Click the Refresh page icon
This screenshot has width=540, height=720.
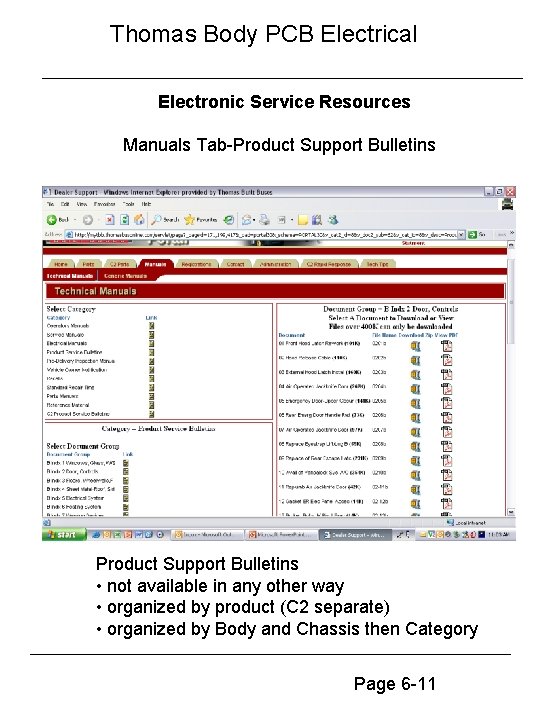(x=124, y=220)
